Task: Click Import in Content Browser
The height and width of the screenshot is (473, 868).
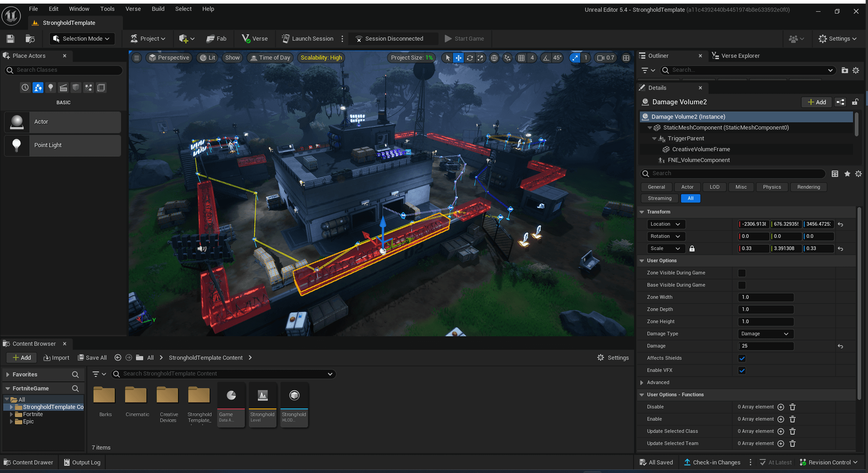Action: (x=56, y=358)
